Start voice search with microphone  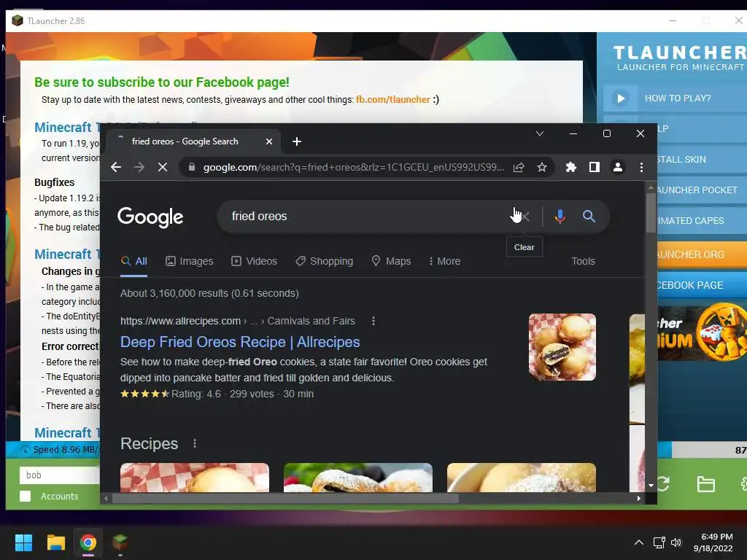pos(560,217)
